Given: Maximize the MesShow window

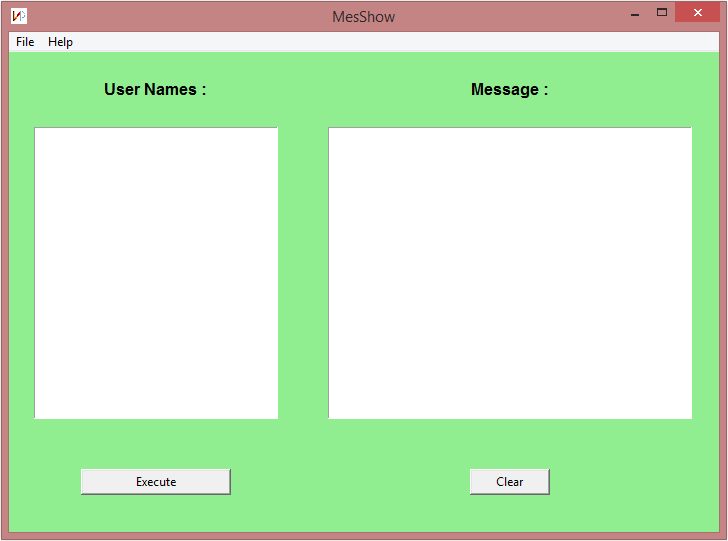Looking at the screenshot, I should 662,13.
